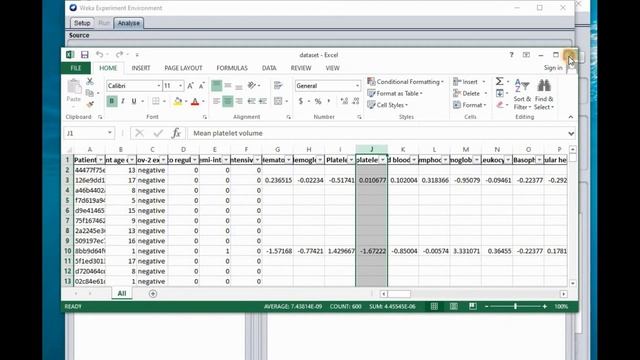Expand the formula bar chevron
Screen dimensions: 640x360
point(571,133)
